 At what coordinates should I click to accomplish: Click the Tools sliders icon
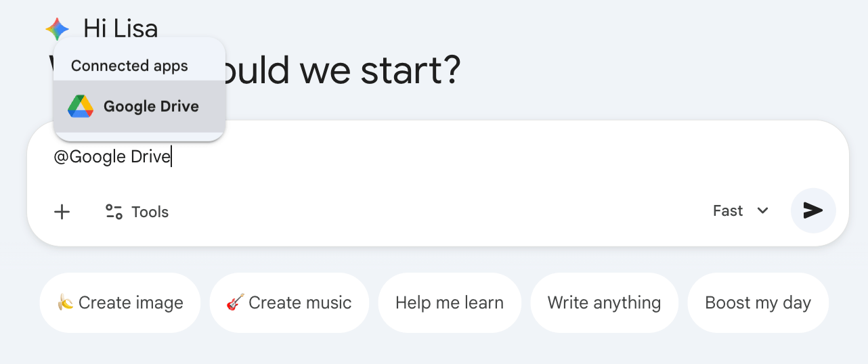point(114,212)
